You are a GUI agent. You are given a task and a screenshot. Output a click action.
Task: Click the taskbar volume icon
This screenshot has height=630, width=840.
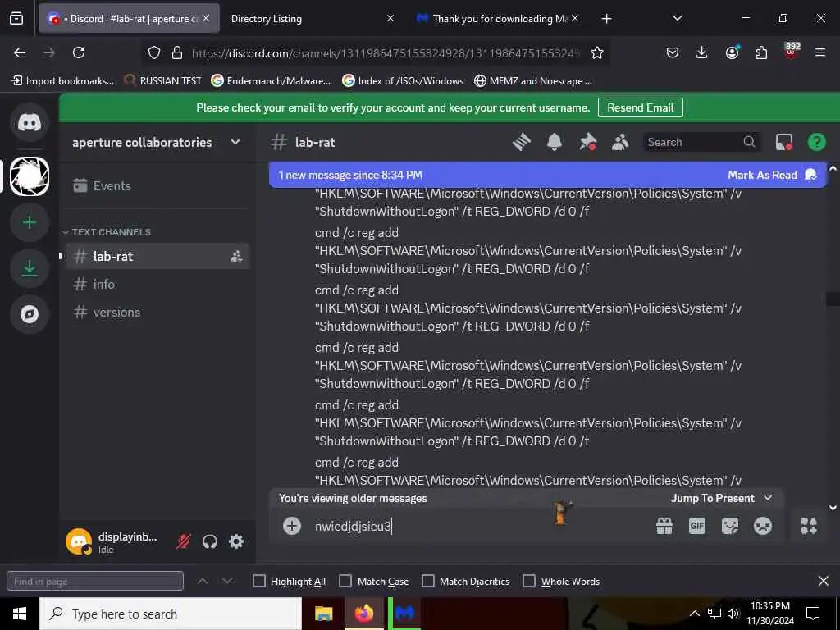[733, 614]
